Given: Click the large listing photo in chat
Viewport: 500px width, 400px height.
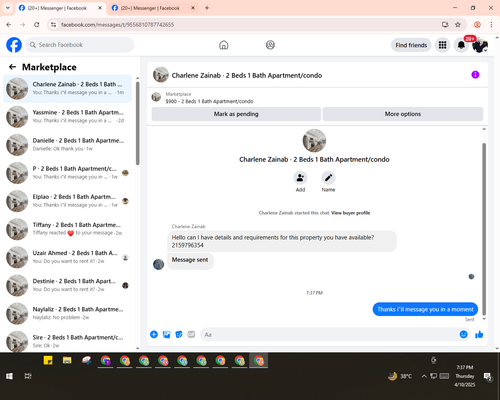Looking at the screenshot, I should point(314,140).
